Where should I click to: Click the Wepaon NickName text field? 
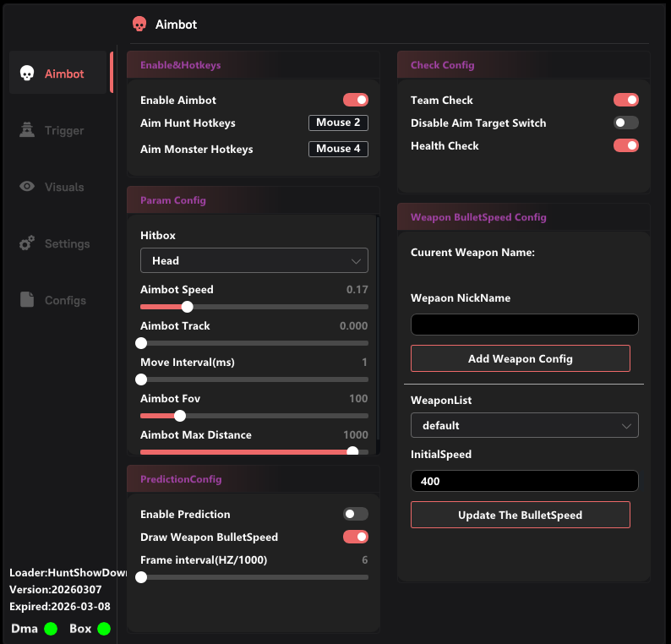click(x=524, y=325)
